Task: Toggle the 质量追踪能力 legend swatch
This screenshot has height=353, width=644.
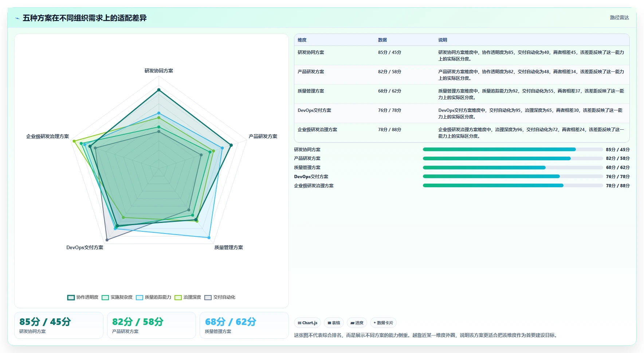Action: click(140, 297)
